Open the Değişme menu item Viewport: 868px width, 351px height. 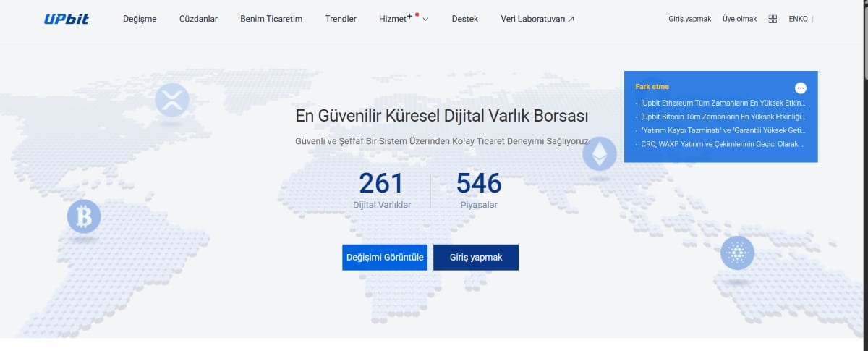(140, 19)
